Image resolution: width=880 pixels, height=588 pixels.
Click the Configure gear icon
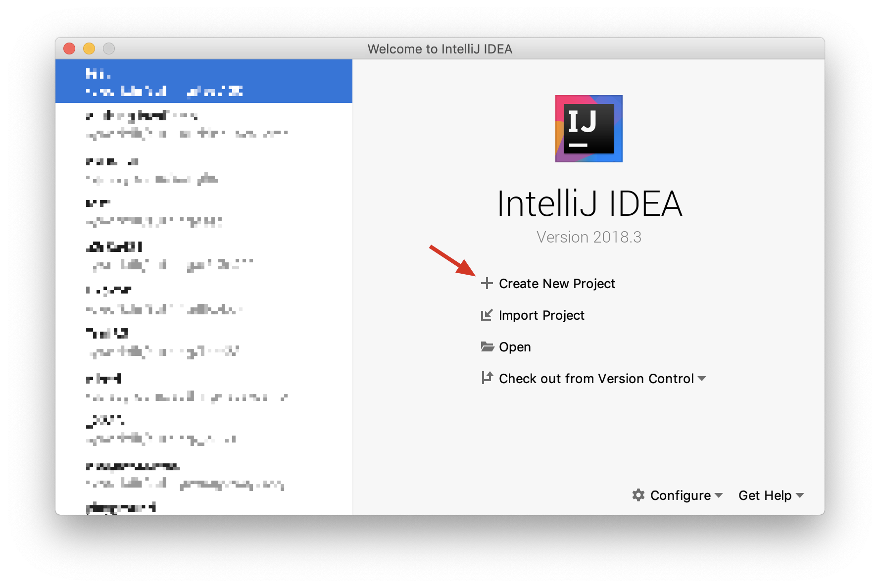[638, 495]
